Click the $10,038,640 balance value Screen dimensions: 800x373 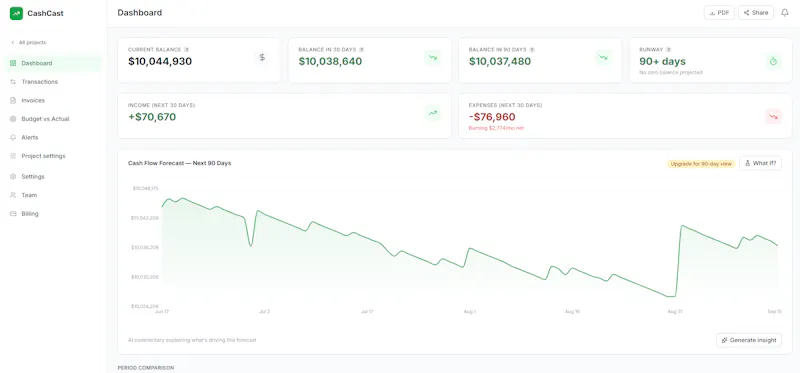pyautogui.click(x=330, y=62)
